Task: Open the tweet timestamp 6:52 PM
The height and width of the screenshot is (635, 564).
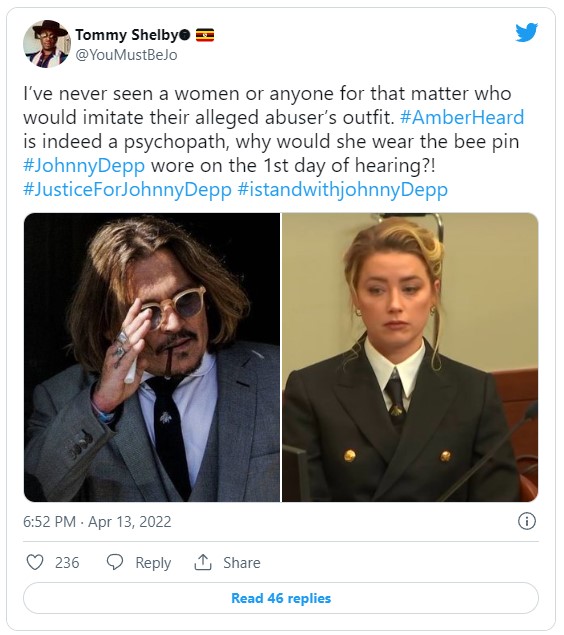Action: (49, 521)
